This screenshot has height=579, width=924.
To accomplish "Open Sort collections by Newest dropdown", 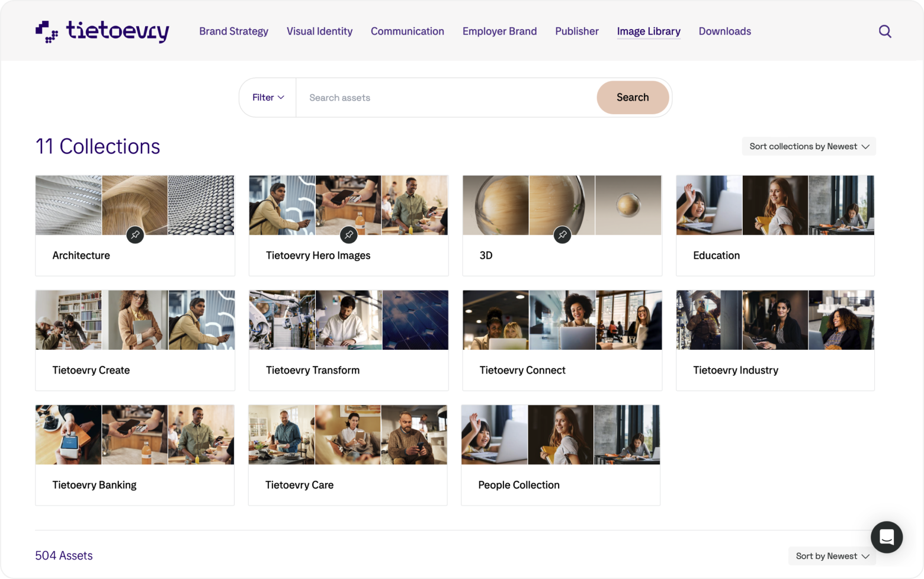I will click(x=809, y=146).
